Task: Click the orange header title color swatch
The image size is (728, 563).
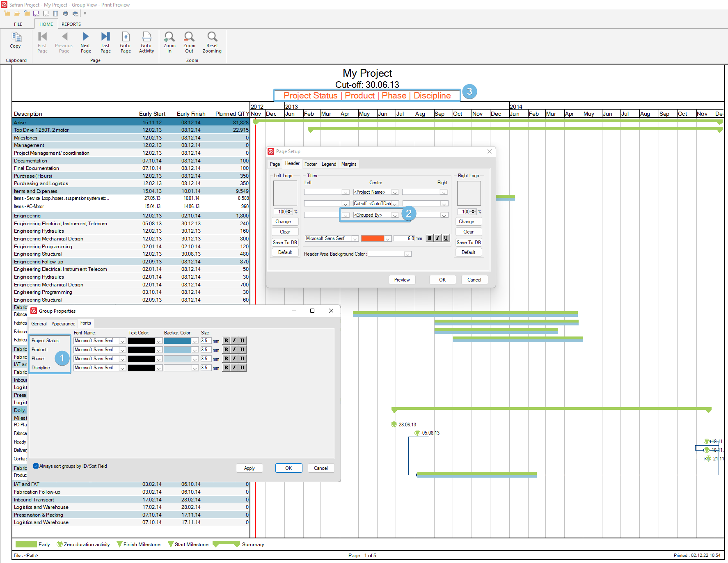Action: [373, 238]
